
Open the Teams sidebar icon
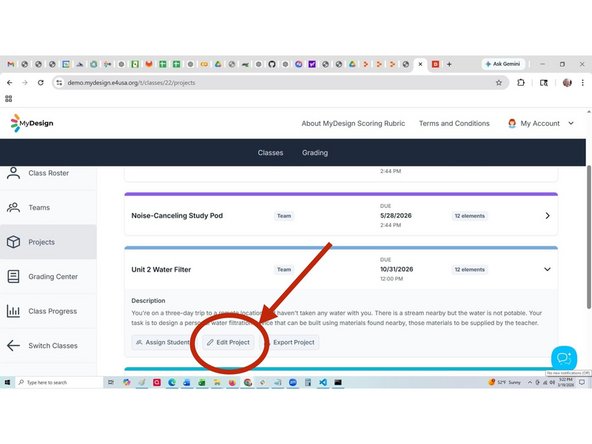(x=14, y=208)
